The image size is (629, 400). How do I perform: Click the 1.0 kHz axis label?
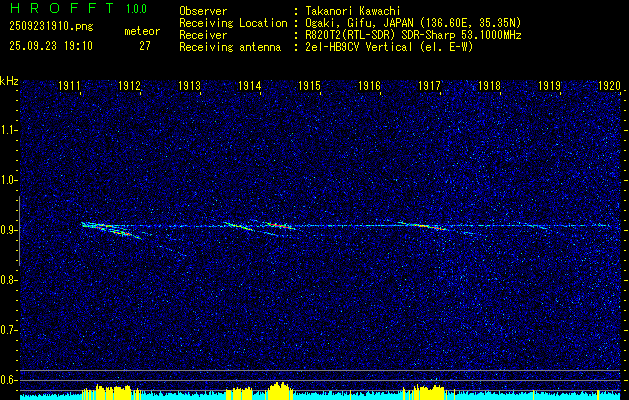tap(8, 181)
